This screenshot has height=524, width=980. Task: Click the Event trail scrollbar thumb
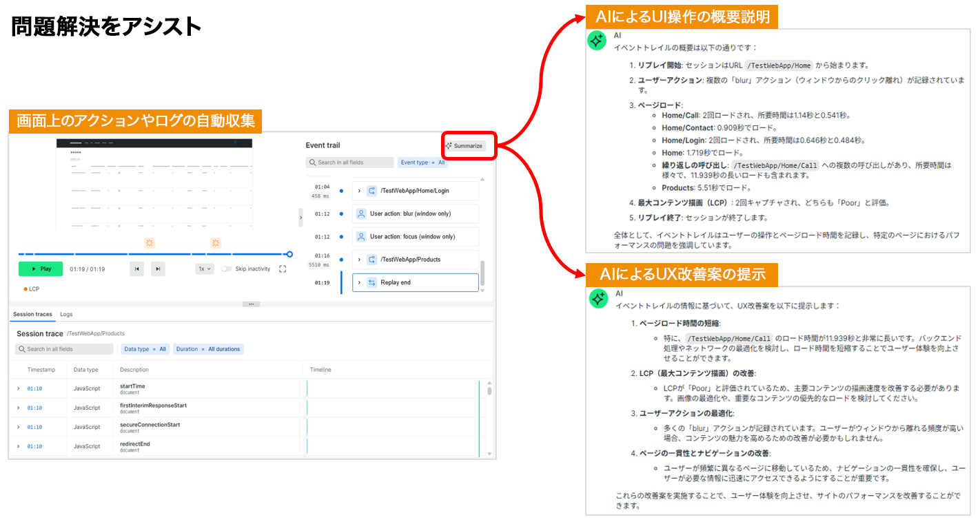tap(482, 272)
